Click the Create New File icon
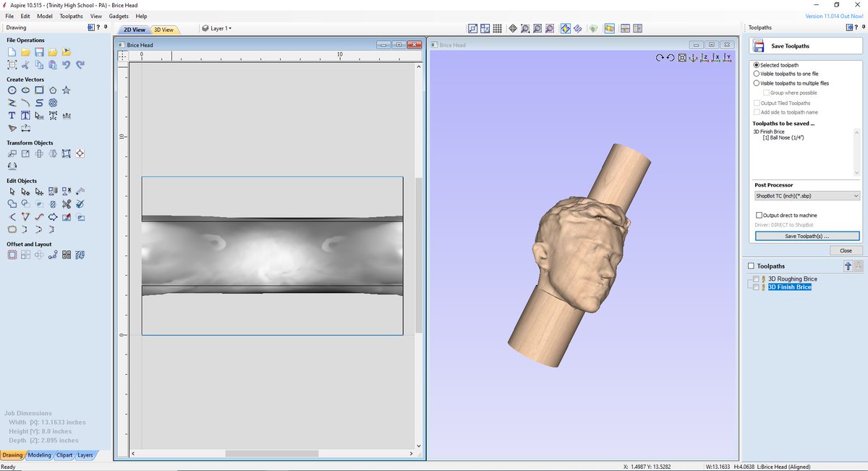Image resolution: width=868 pixels, height=471 pixels. 12,52
